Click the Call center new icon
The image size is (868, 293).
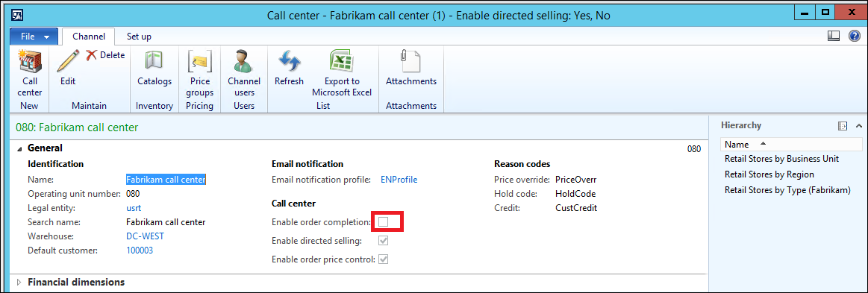coord(29,61)
